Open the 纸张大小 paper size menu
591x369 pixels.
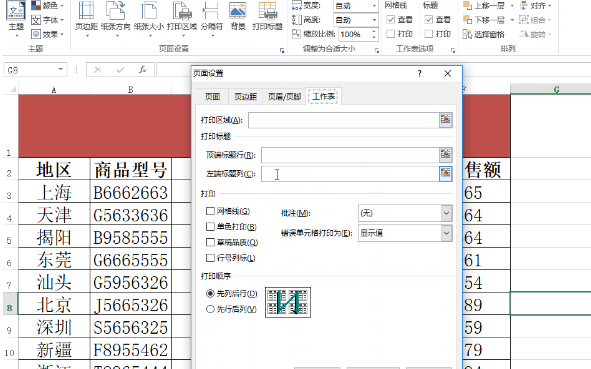149,19
